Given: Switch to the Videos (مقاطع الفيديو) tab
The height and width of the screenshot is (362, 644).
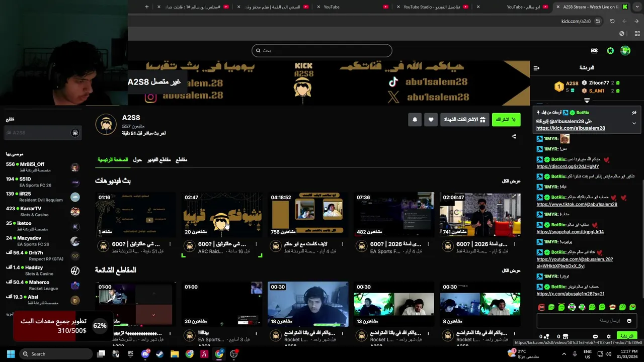Looking at the screenshot, I should 159,160.
